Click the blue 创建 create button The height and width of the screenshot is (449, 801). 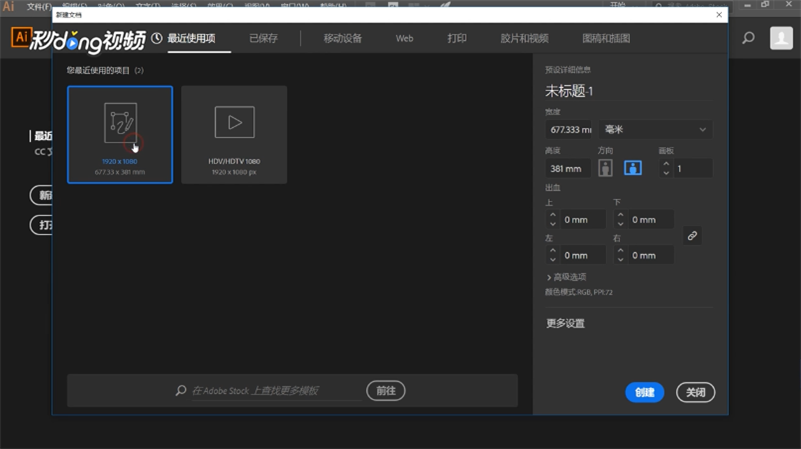pyautogui.click(x=645, y=392)
